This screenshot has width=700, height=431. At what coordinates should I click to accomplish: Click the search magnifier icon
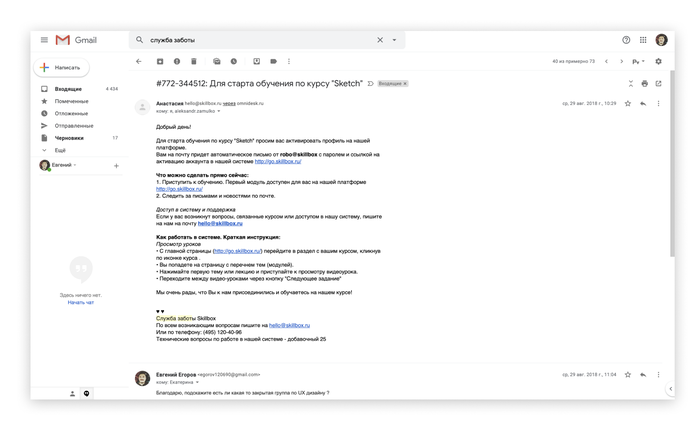click(x=139, y=40)
